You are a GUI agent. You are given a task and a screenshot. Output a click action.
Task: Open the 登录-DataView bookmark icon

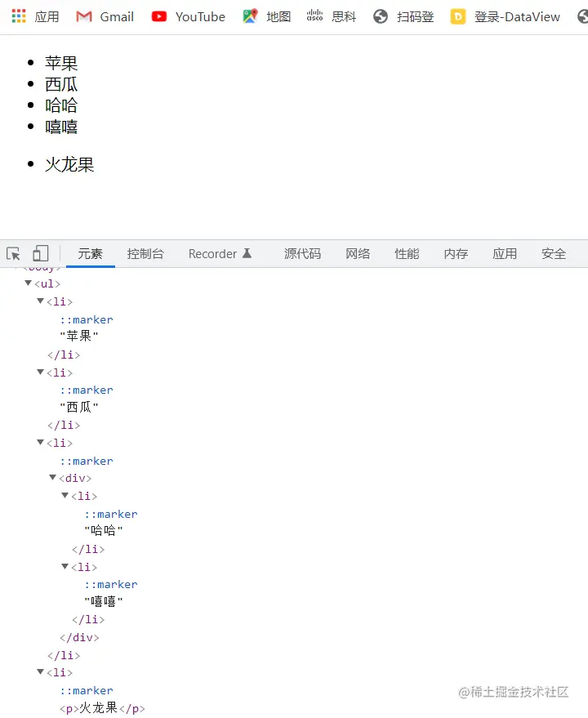click(x=458, y=17)
